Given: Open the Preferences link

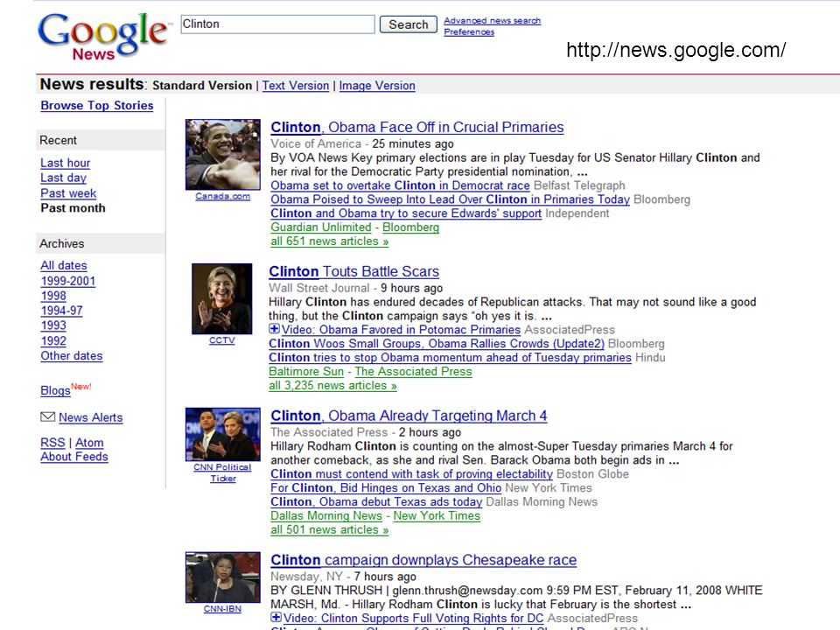Looking at the screenshot, I should [x=469, y=32].
